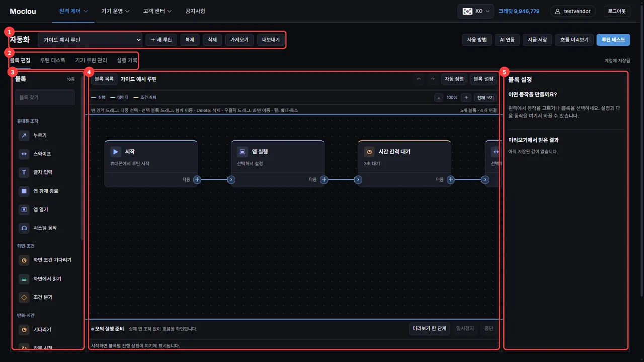644x362 pixels.
Task: Expand the 원격 제어 menu
Action: [73, 11]
